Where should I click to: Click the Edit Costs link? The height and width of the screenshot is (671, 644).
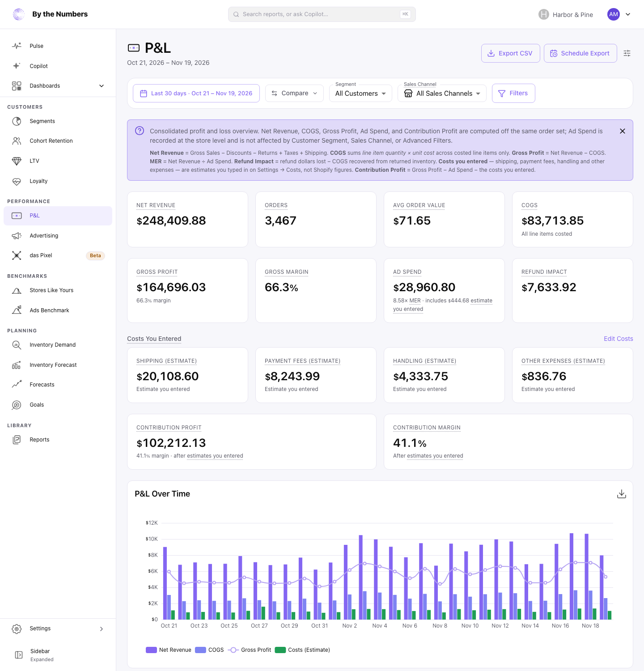(619, 339)
